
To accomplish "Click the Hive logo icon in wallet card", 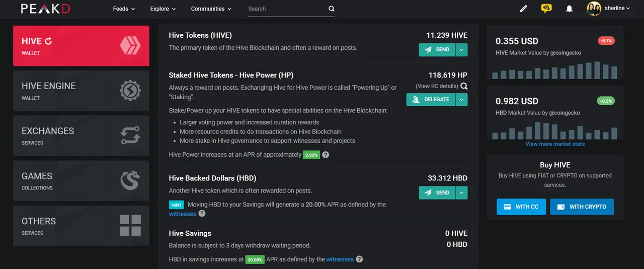I will click(130, 46).
